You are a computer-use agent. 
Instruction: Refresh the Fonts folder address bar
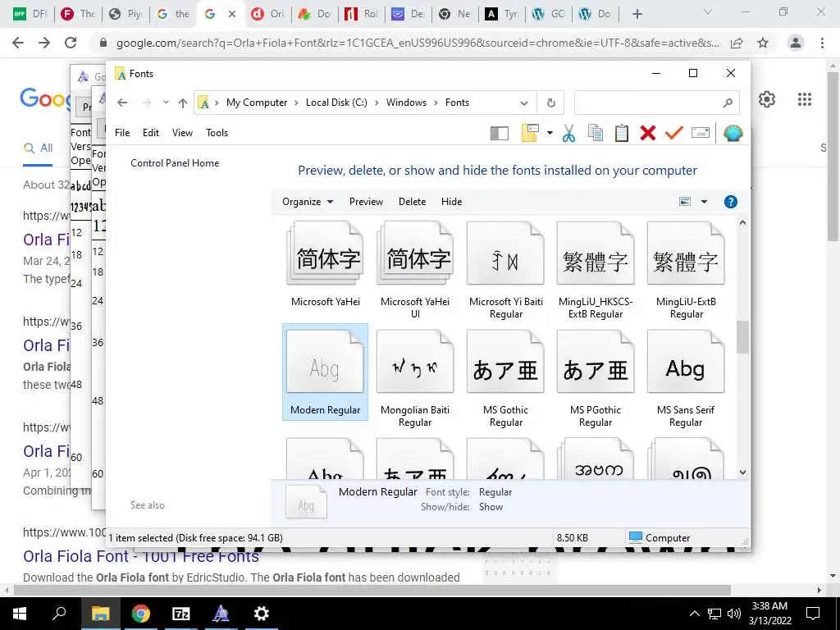550,103
